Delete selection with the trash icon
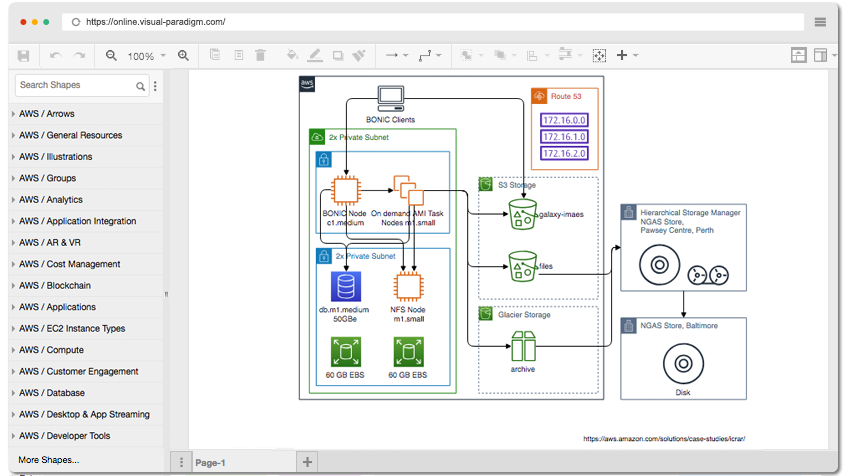Screen dimensions: 848x476 [x=260, y=55]
